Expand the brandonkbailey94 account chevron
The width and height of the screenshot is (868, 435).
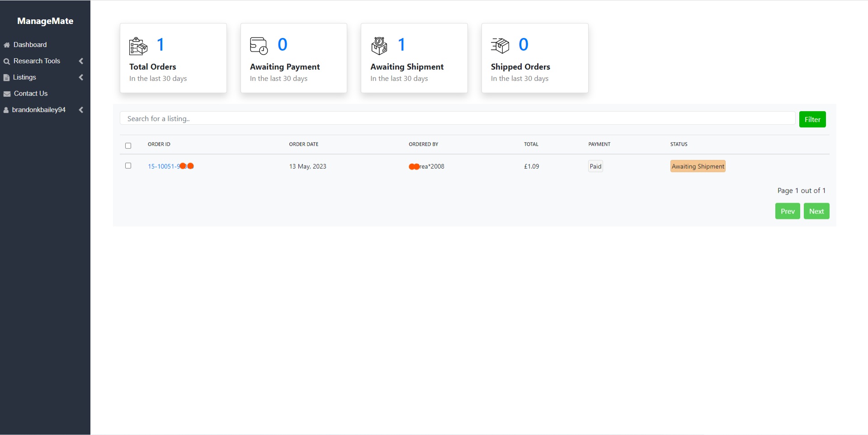81,110
